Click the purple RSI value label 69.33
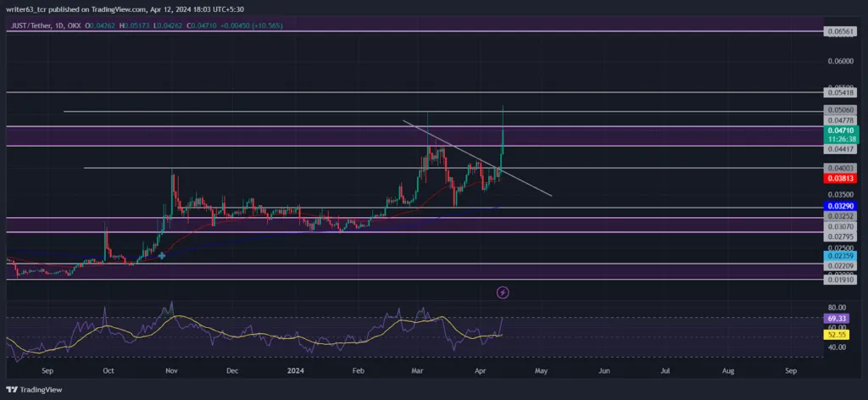The image size is (868, 400). pyautogui.click(x=837, y=319)
